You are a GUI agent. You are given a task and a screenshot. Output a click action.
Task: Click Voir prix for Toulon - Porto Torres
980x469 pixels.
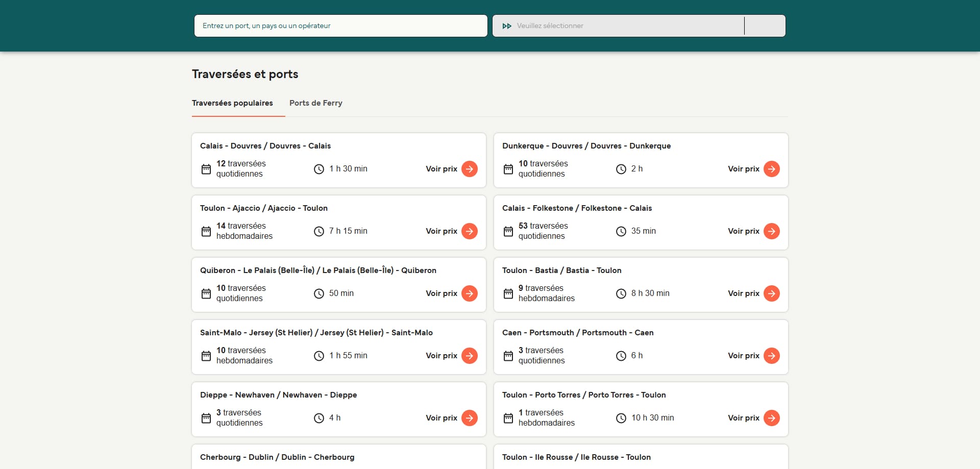tap(744, 418)
